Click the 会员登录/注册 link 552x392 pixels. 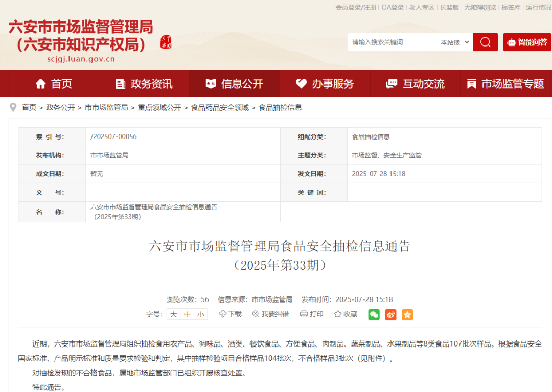pyautogui.click(x=356, y=7)
